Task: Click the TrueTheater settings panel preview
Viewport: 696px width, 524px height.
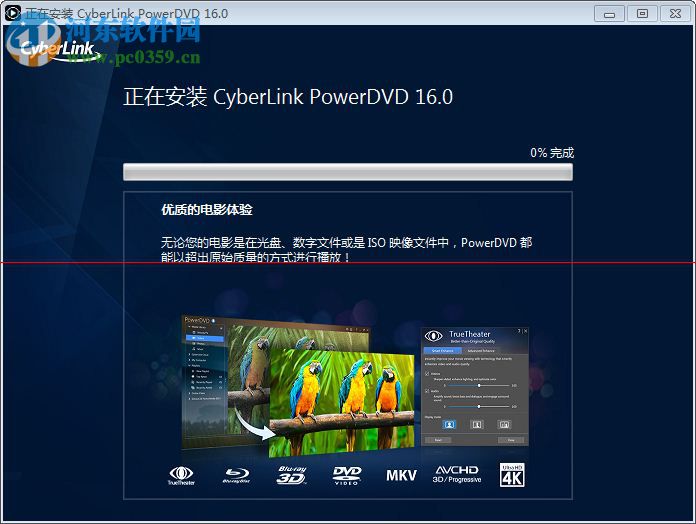Action: pyautogui.click(x=475, y=386)
